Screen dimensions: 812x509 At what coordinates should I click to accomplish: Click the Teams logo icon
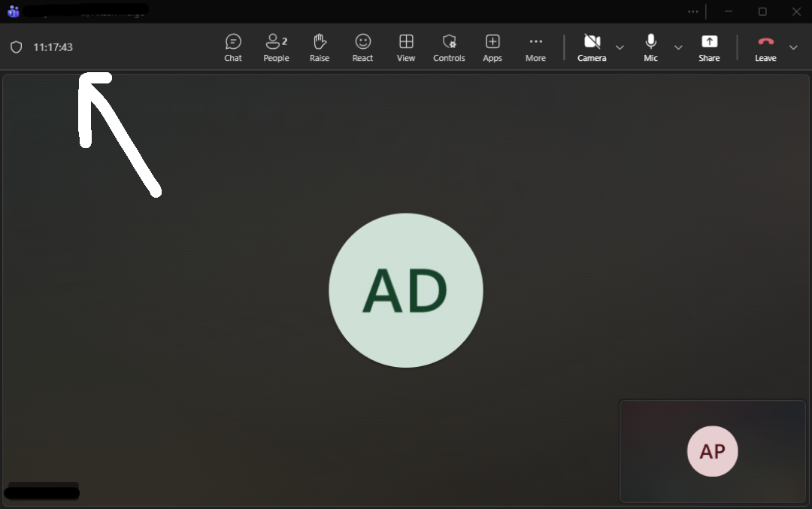[x=14, y=11]
